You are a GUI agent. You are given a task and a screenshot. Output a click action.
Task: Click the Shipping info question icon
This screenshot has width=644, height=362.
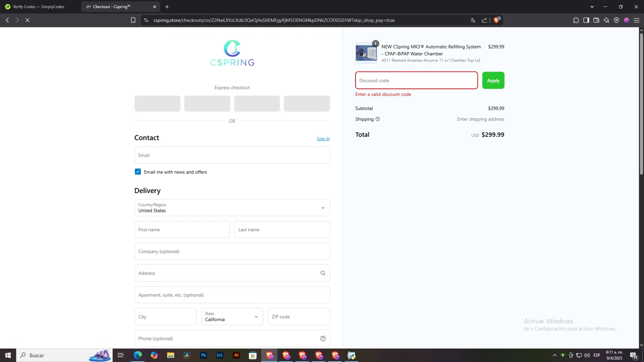[x=378, y=119]
